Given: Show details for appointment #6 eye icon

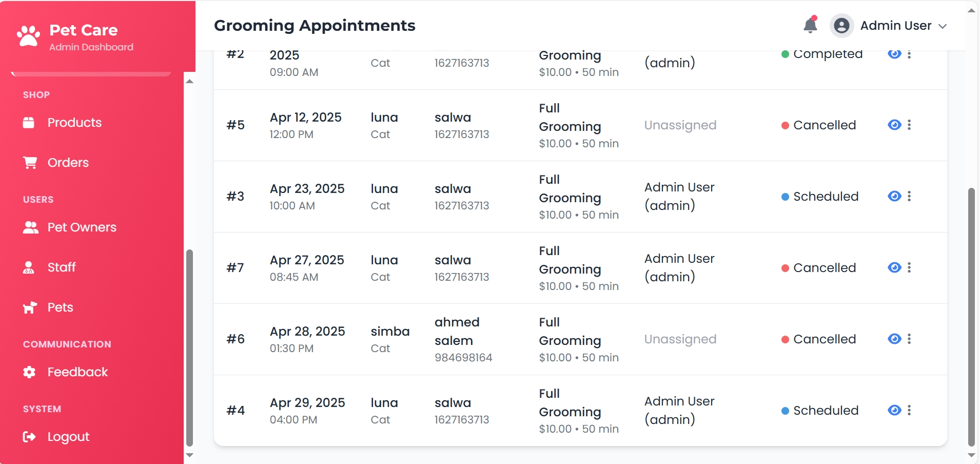Looking at the screenshot, I should 894,339.
